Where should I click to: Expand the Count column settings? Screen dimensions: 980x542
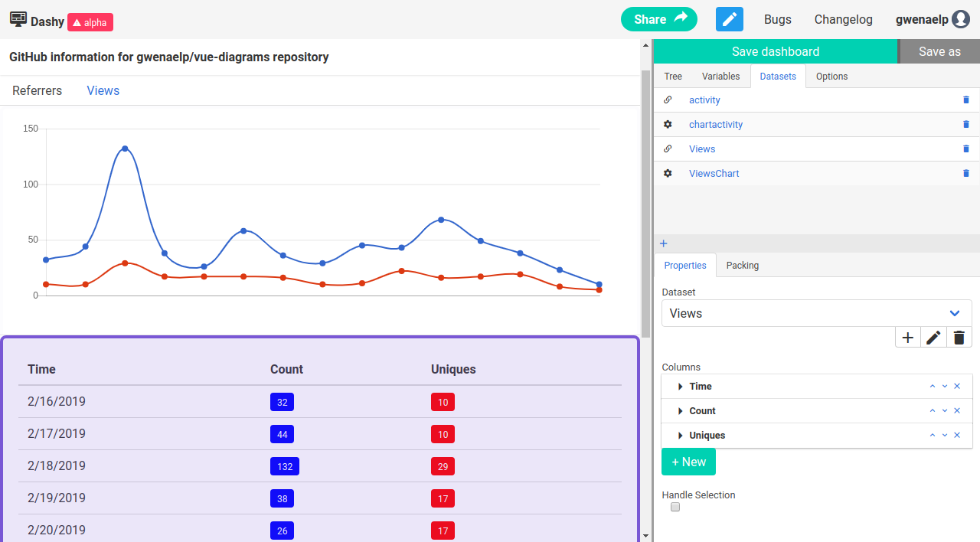click(x=681, y=411)
